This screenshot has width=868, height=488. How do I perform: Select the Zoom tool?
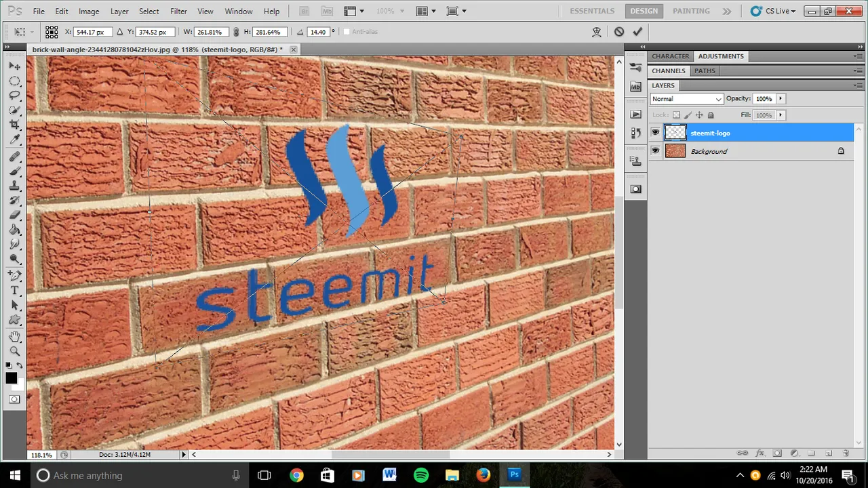pyautogui.click(x=14, y=351)
